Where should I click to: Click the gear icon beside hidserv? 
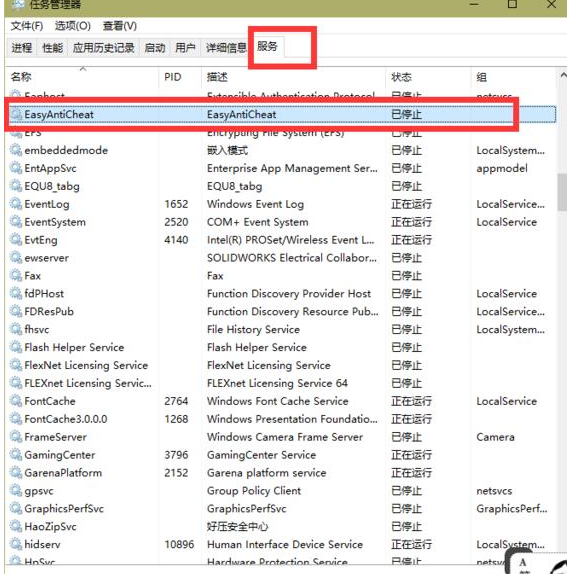pyautogui.click(x=16, y=545)
